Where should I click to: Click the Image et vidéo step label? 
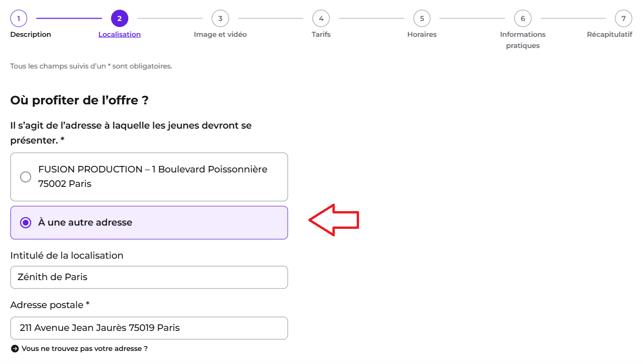click(220, 34)
